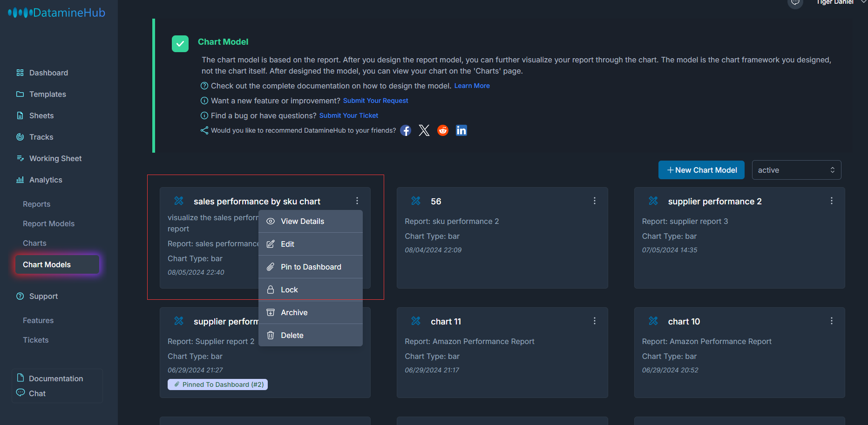Click the header smiley icon near user name

pos(795,2)
